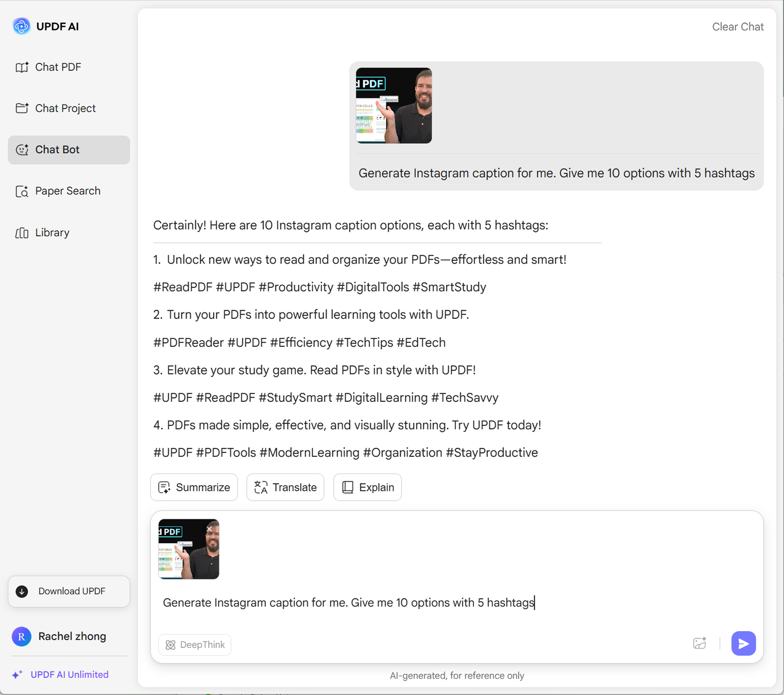Click the download arrow icon
The height and width of the screenshot is (695, 784).
point(22,591)
